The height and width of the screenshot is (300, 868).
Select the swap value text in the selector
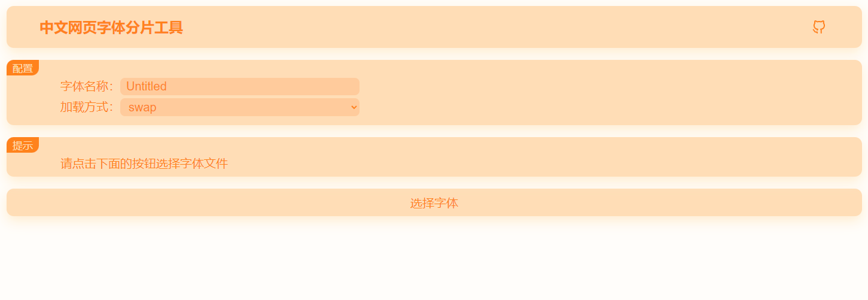pos(142,107)
